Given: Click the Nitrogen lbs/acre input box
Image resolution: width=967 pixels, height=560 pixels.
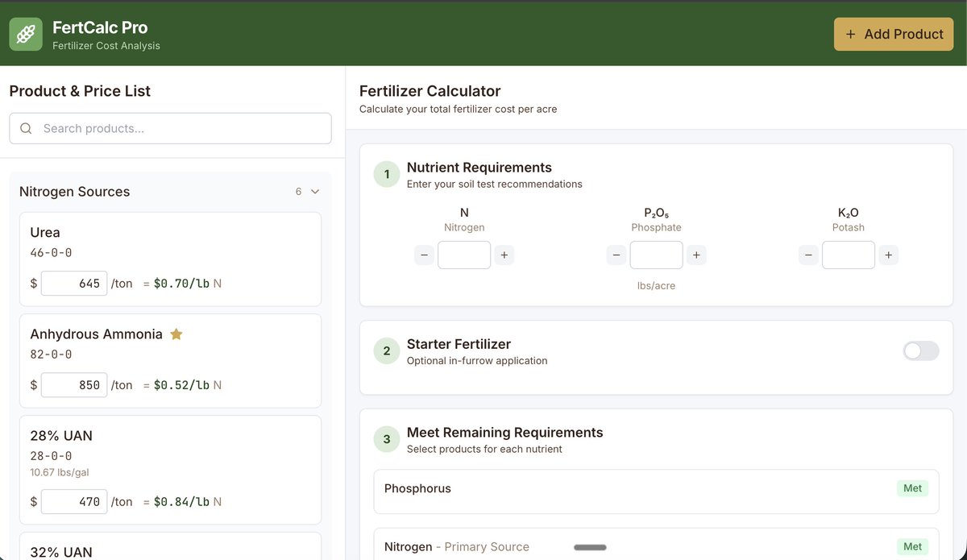Looking at the screenshot, I should [464, 255].
